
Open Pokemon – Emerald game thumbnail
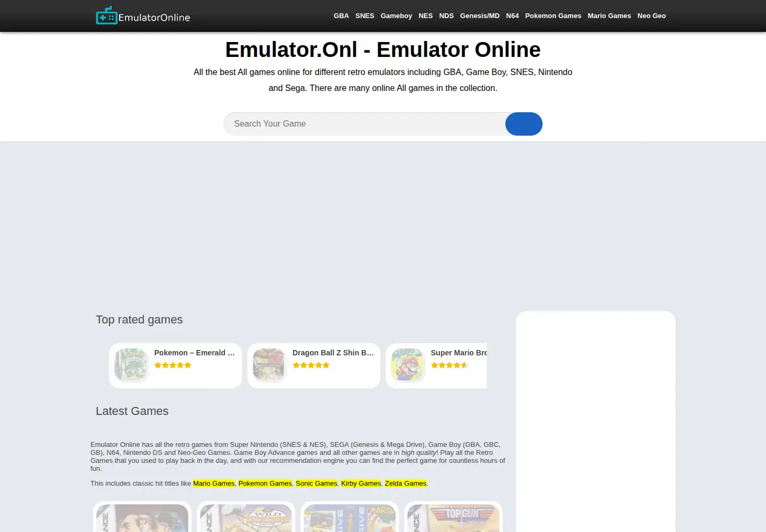coord(131,365)
